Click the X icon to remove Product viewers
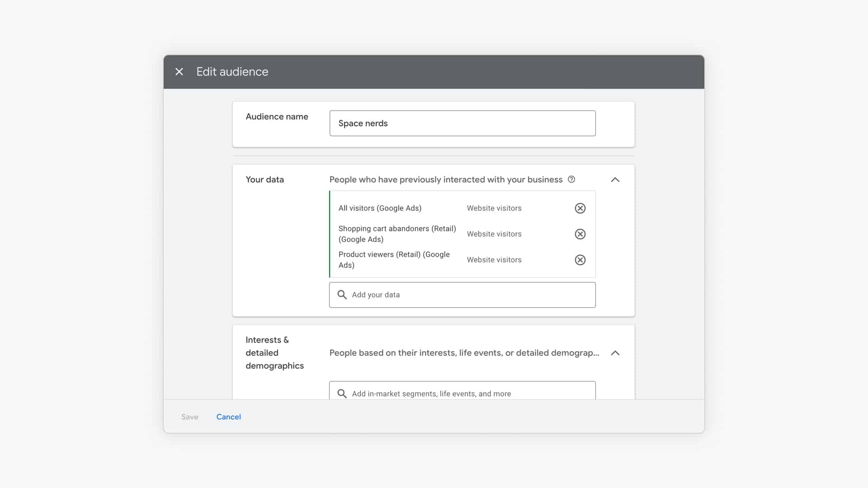This screenshot has width=868, height=488. [580, 260]
